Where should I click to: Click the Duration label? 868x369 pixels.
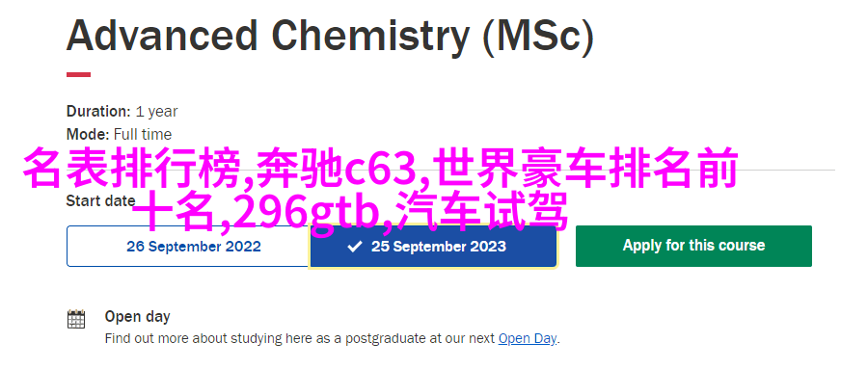98,111
